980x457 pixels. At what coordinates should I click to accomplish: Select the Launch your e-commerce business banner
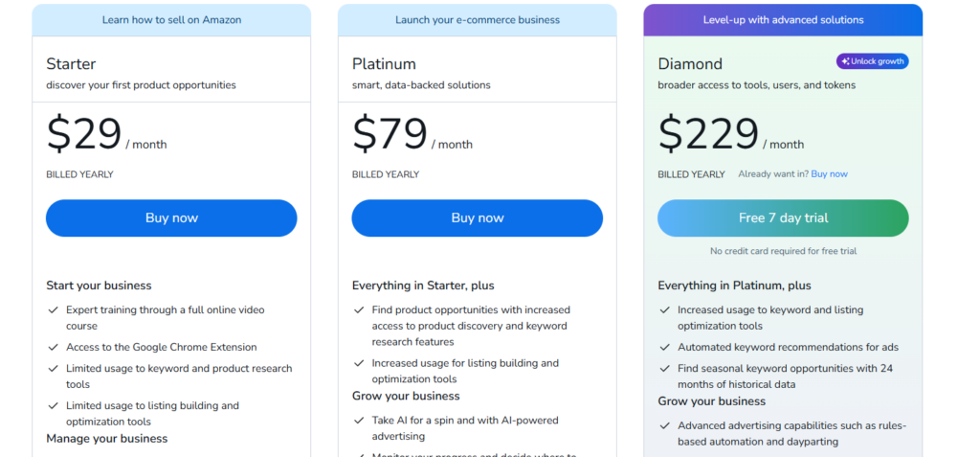pyautogui.click(x=477, y=20)
